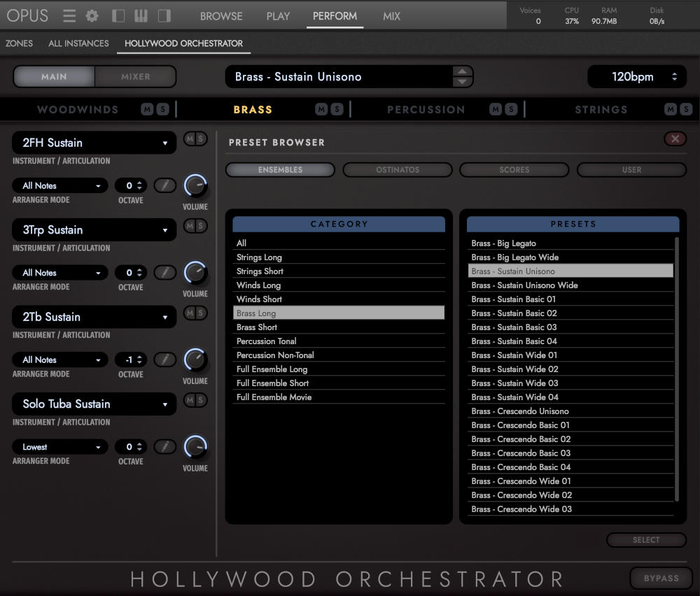Open the Arranger Mode dropdown showing Lowest
The width and height of the screenshot is (700, 596).
click(59, 446)
